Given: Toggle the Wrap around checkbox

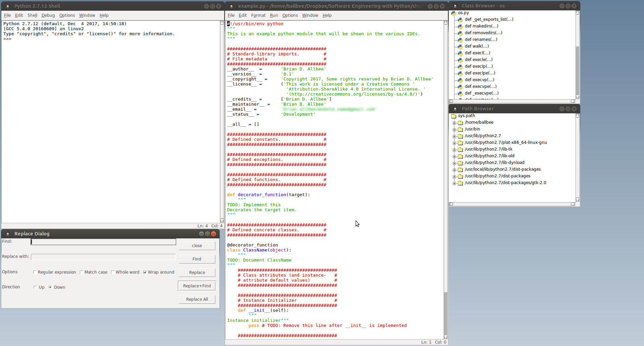Looking at the screenshot, I should click(x=145, y=272).
